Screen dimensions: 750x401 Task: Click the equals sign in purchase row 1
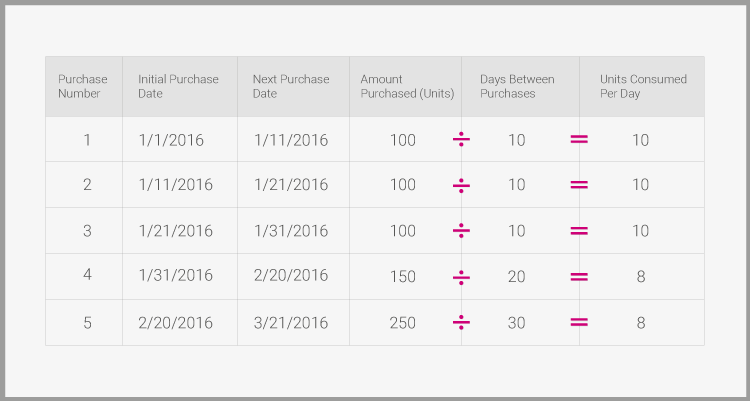[579, 139]
